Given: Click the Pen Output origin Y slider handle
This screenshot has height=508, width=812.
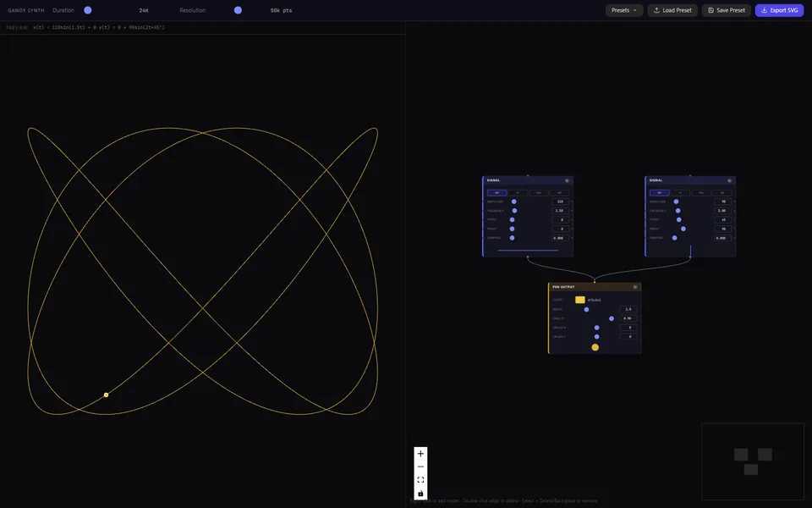Looking at the screenshot, I should pos(597,337).
